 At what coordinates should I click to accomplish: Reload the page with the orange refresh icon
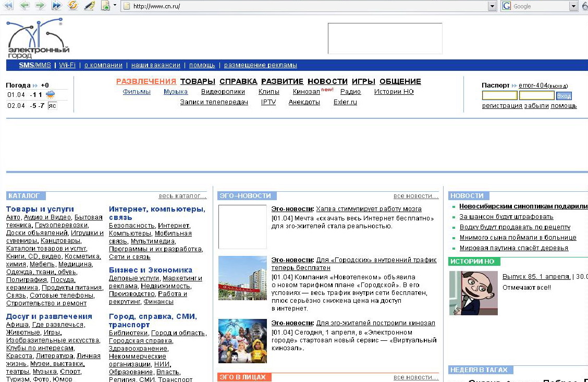click(73, 6)
